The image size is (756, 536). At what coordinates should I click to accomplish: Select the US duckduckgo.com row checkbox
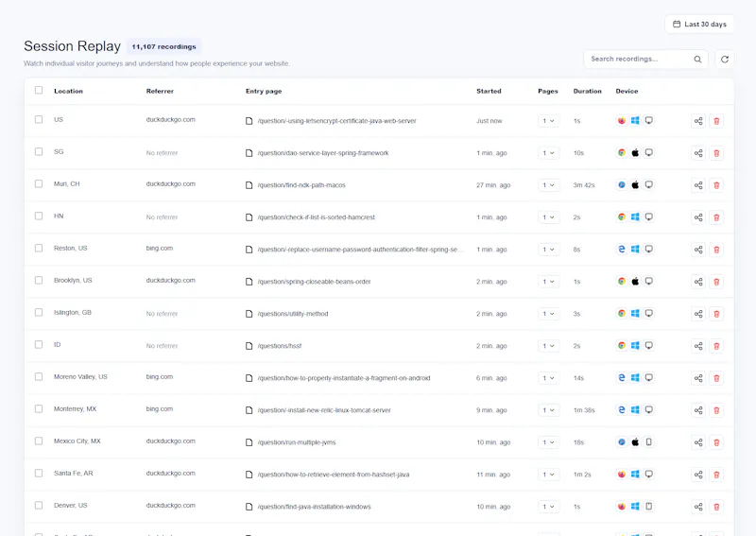[x=39, y=119]
